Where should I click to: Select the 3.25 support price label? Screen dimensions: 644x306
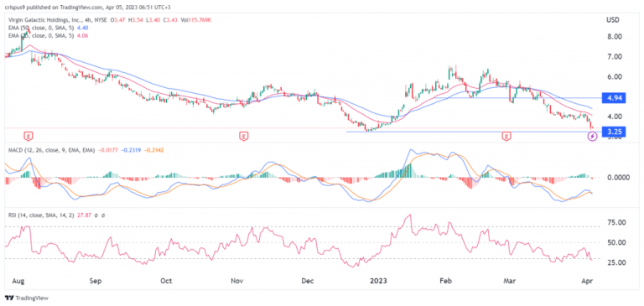tap(613, 132)
